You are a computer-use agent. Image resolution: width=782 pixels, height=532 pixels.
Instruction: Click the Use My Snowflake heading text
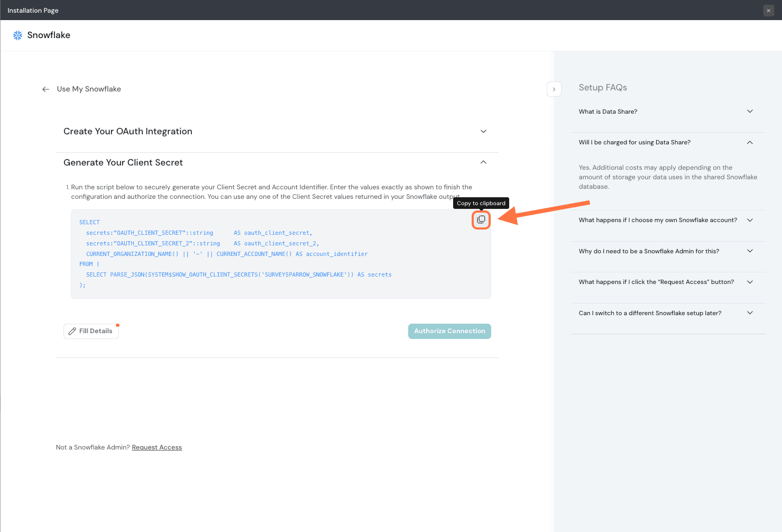(89, 89)
